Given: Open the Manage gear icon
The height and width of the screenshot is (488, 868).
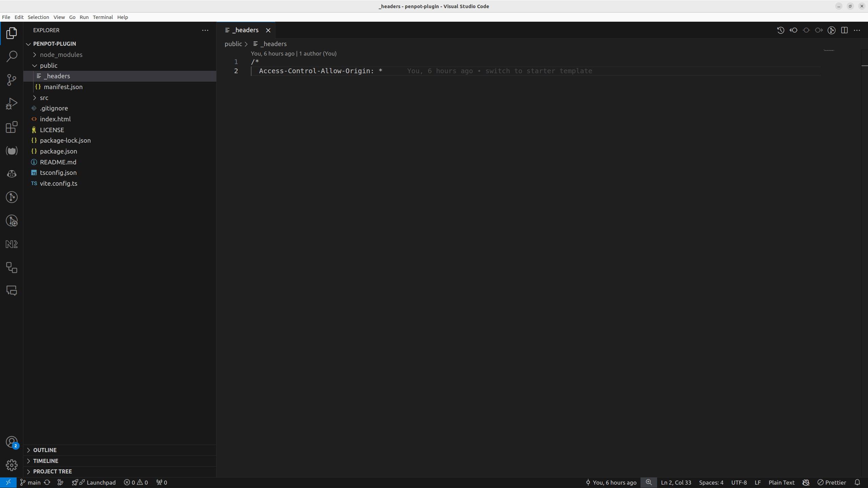Looking at the screenshot, I should pyautogui.click(x=12, y=465).
